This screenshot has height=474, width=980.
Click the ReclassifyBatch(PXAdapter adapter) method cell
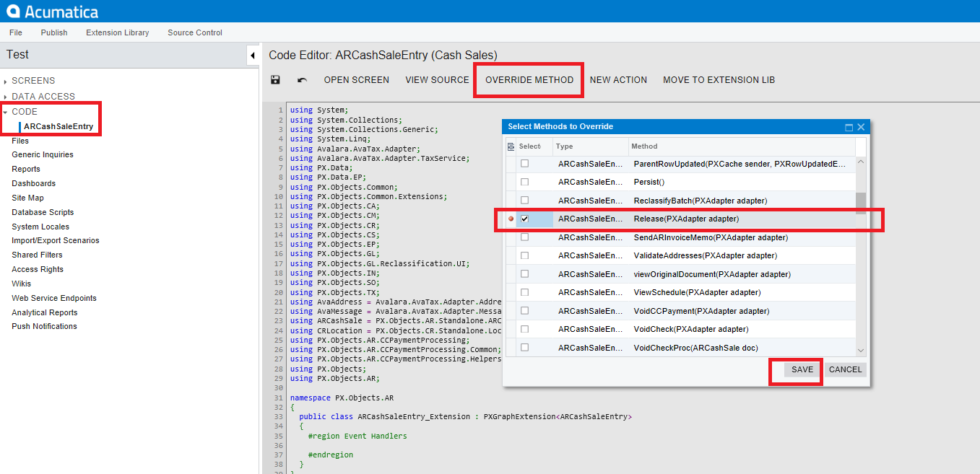click(742, 200)
